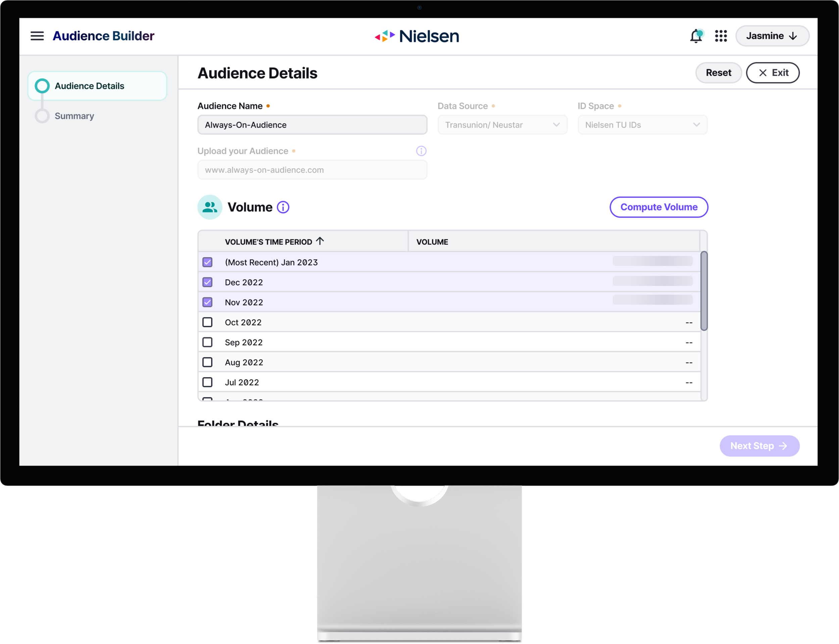This screenshot has height=644, width=839.
Task: Sort by Volume's Time Period arrow
Action: click(x=320, y=241)
